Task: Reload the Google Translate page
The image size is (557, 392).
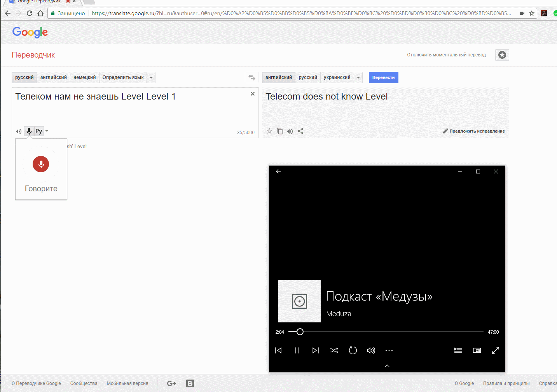Action: tap(30, 13)
